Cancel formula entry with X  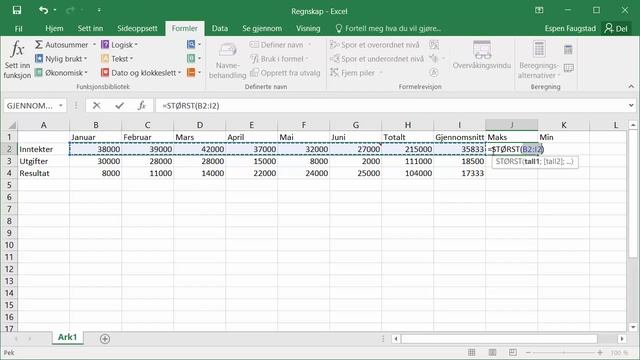point(96,106)
